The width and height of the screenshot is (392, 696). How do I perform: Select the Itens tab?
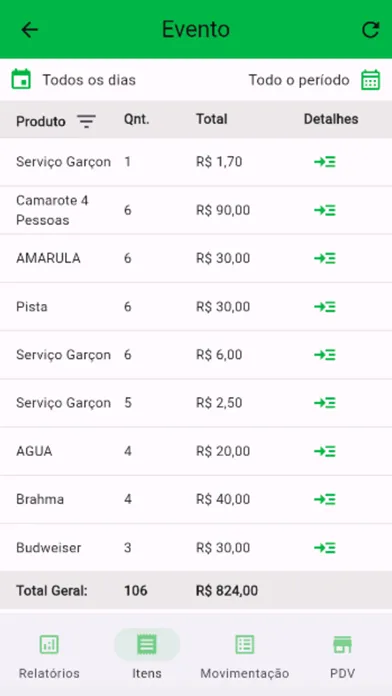[147, 657]
